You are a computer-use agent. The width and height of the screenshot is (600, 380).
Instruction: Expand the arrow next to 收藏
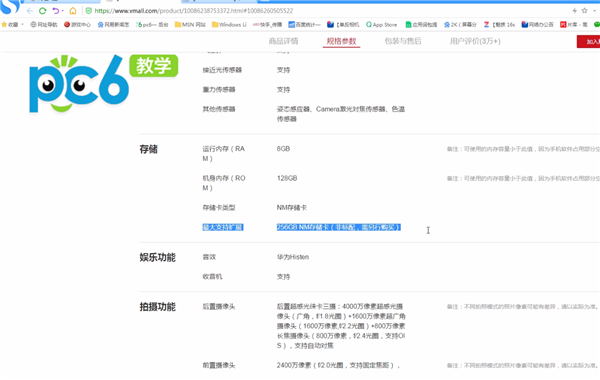coord(23,24)
